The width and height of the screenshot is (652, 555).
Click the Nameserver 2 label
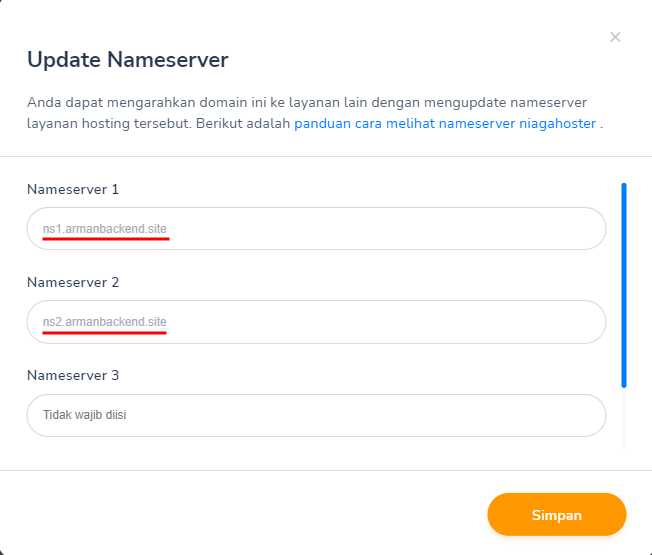pos(73,283)
